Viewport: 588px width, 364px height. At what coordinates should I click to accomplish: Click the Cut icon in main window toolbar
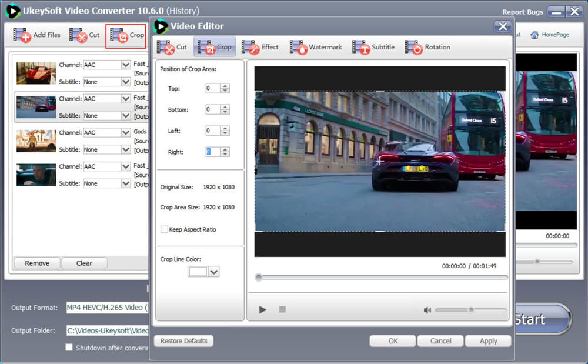(78, 35)
